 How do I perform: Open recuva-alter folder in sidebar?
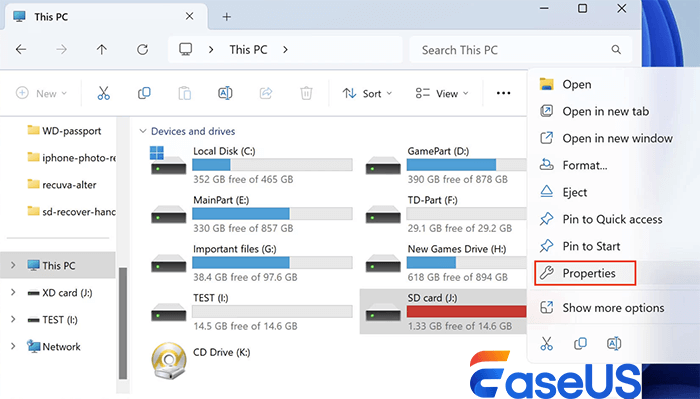[62, 185]
